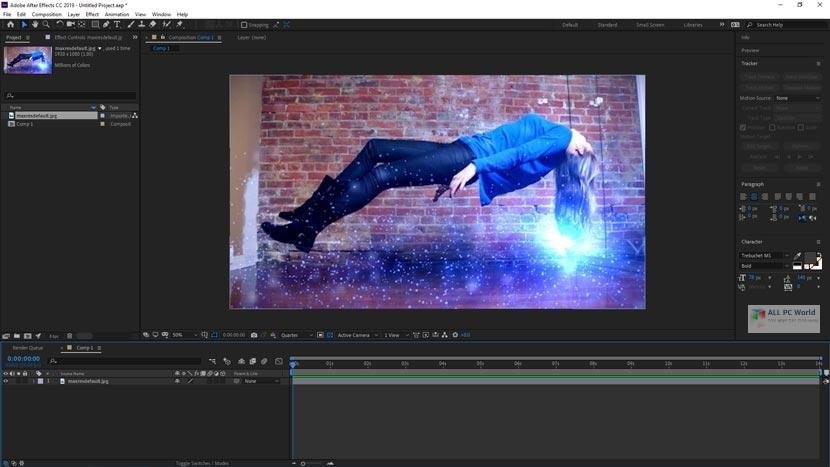Screen dimensions: 830x467
Task: Open the parent None dropdown for the layer
Action: pyautogui.click(x=262, y=381)
